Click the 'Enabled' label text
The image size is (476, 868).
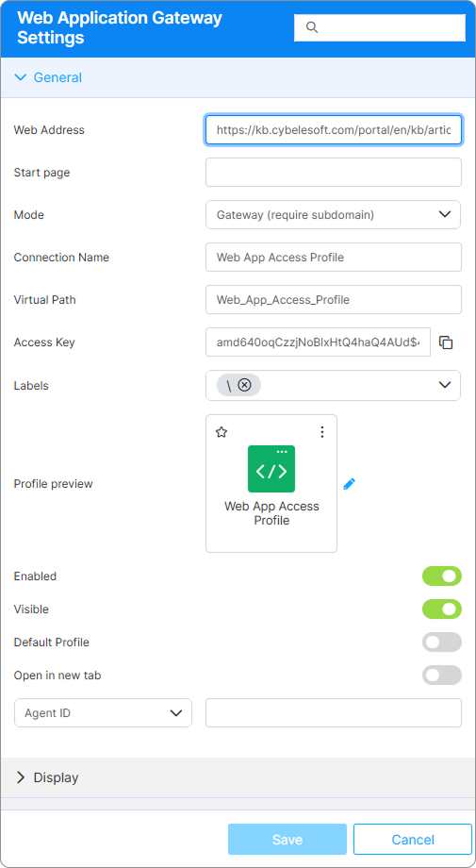(x=36, y=576)
